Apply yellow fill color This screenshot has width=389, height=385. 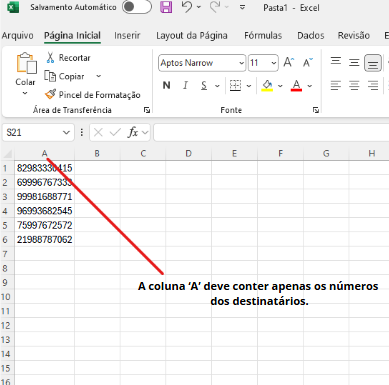click(x=267, y=86)
